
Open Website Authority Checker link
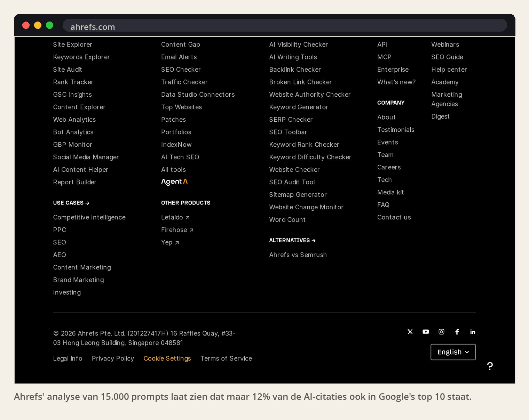(x=310, y=95)
